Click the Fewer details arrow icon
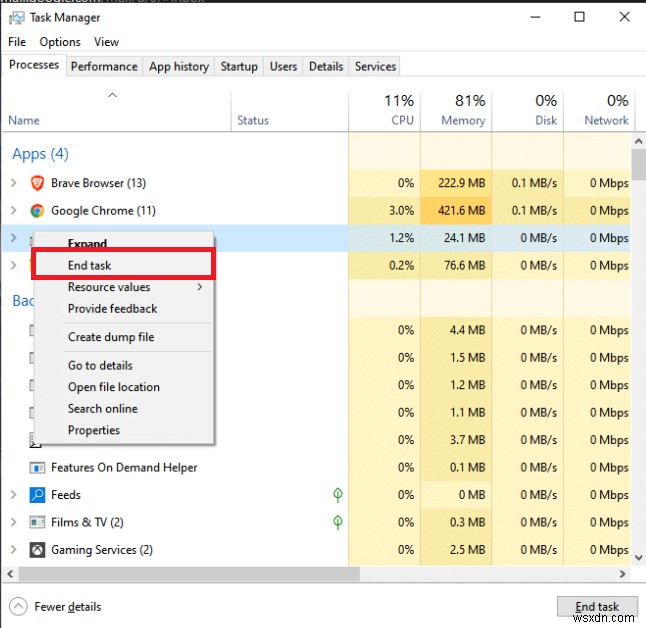646x628 pixels. point(18,606)
